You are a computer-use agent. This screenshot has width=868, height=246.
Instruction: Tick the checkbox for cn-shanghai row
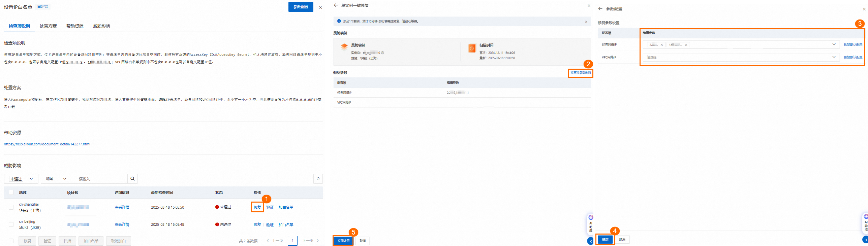[x=11, y=207]
